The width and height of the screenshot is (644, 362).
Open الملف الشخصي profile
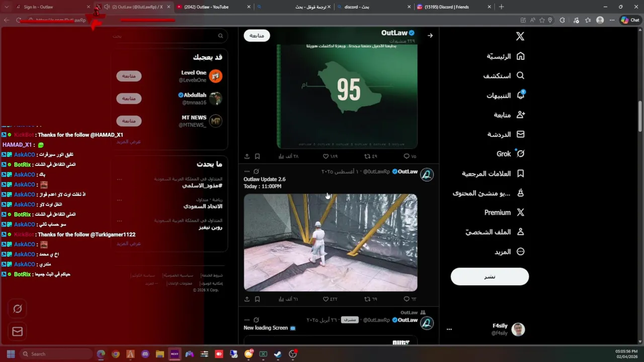click(x=495, y=232)
